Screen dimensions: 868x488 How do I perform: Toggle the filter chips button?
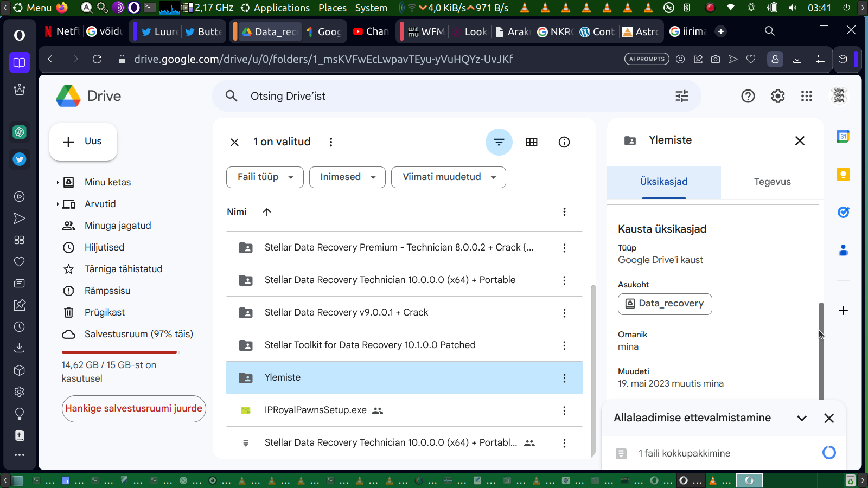click(499, 142)
